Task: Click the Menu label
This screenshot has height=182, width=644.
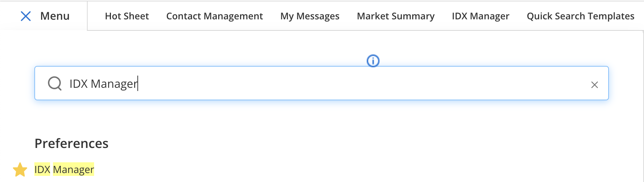Action: [x=55, y=16]
